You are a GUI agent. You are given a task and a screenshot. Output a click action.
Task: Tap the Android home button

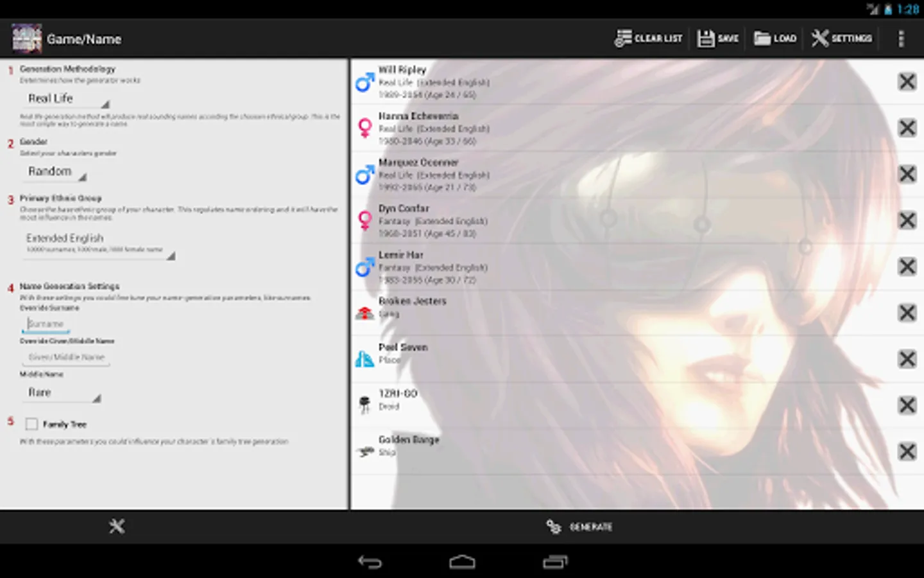[x=462, y=562]
